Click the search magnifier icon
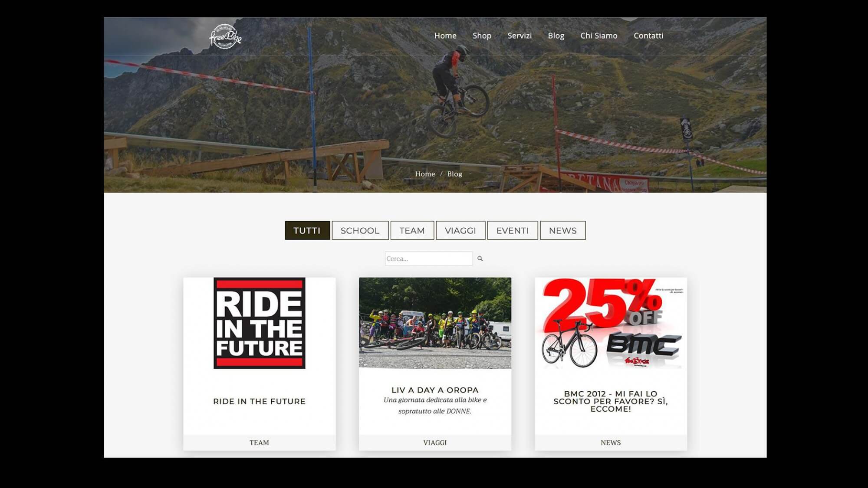This screenshot has height=488, width=868. click(x=480, y=259)
